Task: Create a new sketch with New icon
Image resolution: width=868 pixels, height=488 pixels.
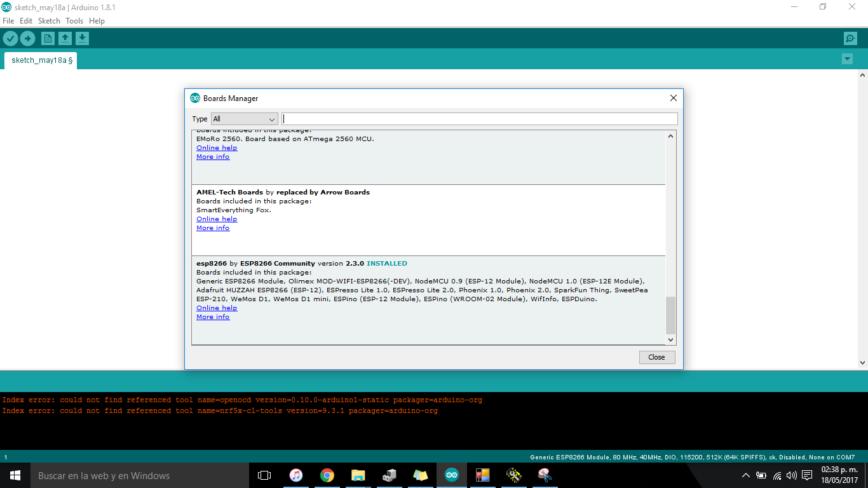Action: (x=48, y=39)
